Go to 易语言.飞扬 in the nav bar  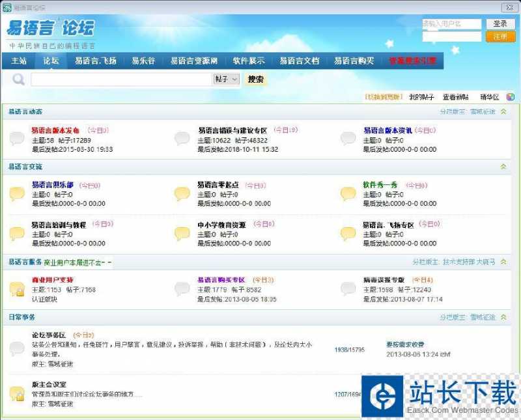coord(95,61)
